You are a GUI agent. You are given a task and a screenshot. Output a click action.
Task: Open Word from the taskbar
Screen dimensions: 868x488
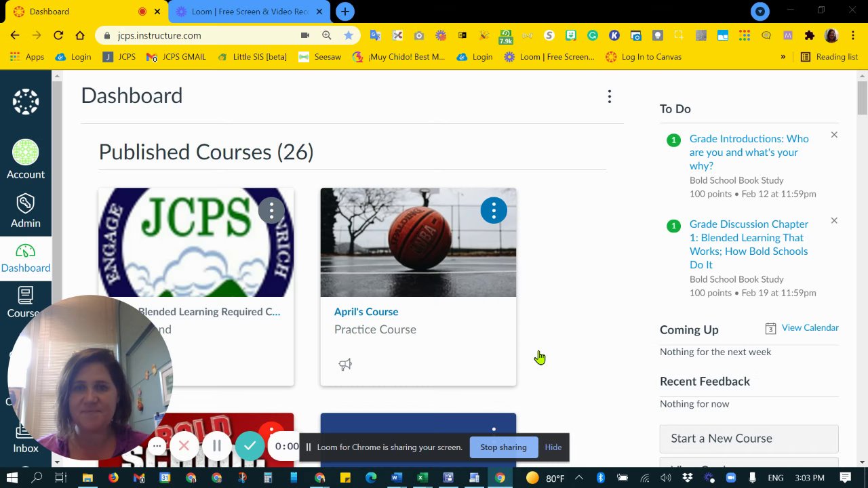397,478
